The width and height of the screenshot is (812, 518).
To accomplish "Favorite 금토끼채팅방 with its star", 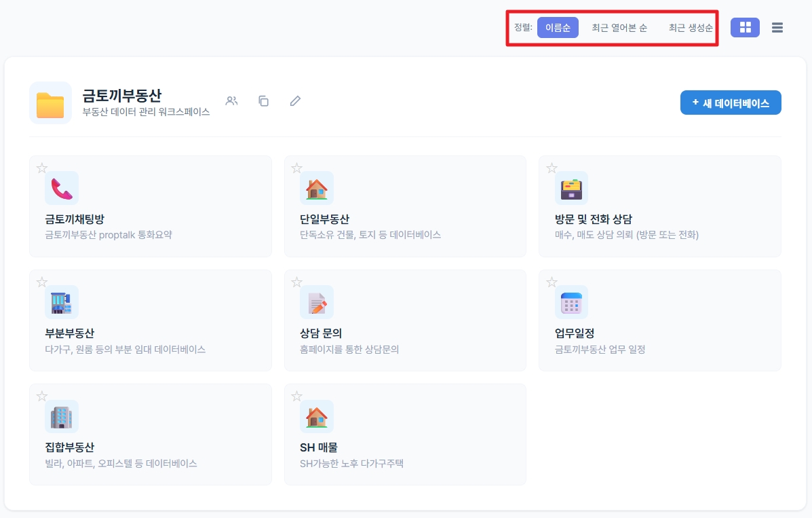I will point(42,168).
